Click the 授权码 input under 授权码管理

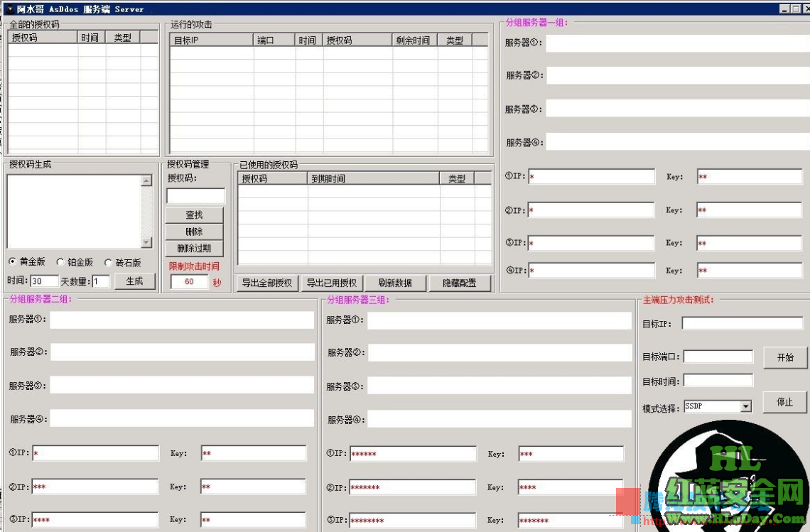196,196
